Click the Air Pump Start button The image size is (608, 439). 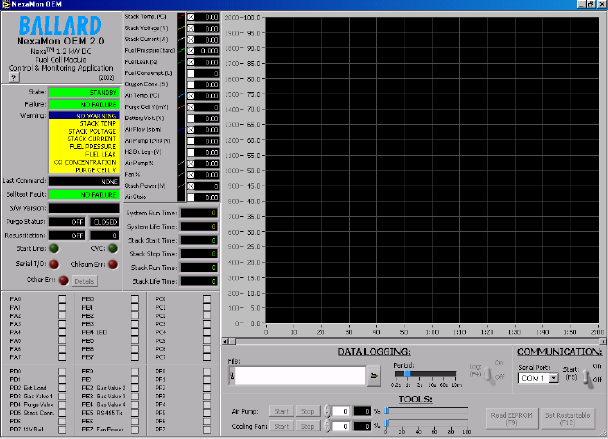tap(282, 411)
